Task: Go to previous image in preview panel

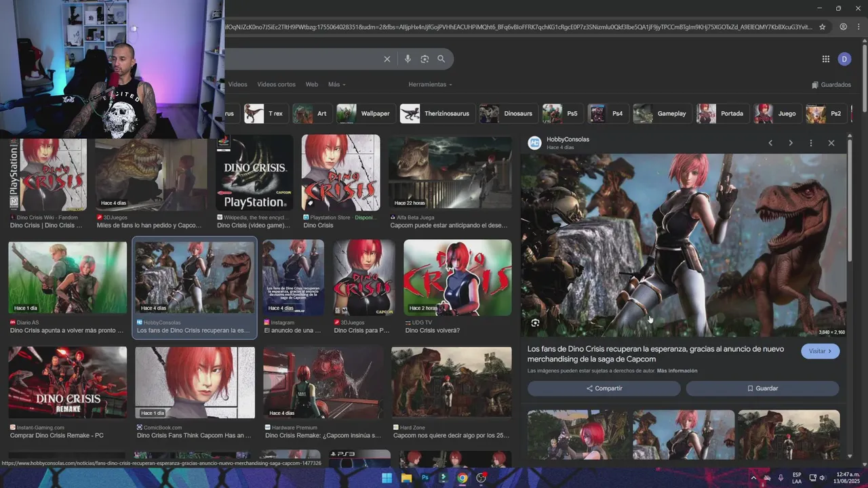Action: (x=770, y=143)
